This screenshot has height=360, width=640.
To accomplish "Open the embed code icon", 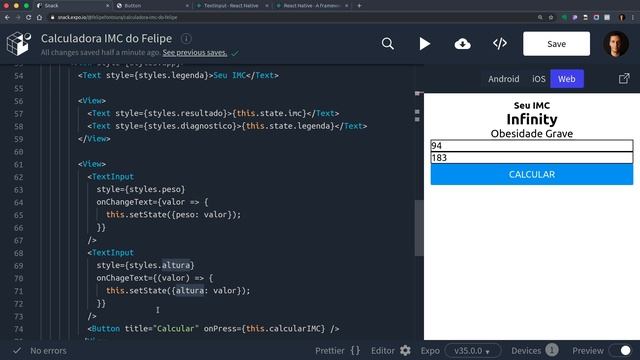I will click(500, 43).
